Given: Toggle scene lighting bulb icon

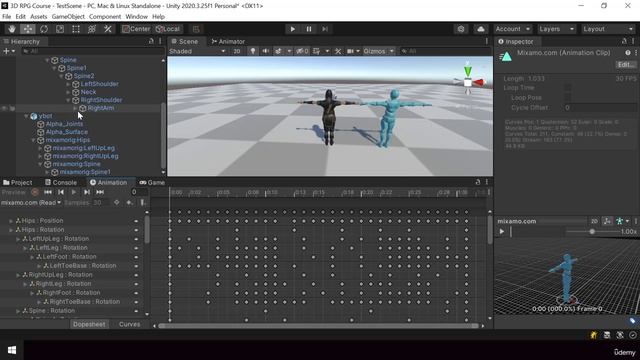Looking at the screenshot, I should coord(253,51).
